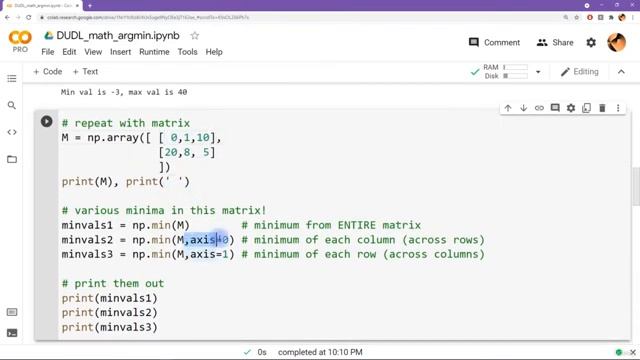
Task: Go to Colab home logo
Action: (x=20, y=42)
